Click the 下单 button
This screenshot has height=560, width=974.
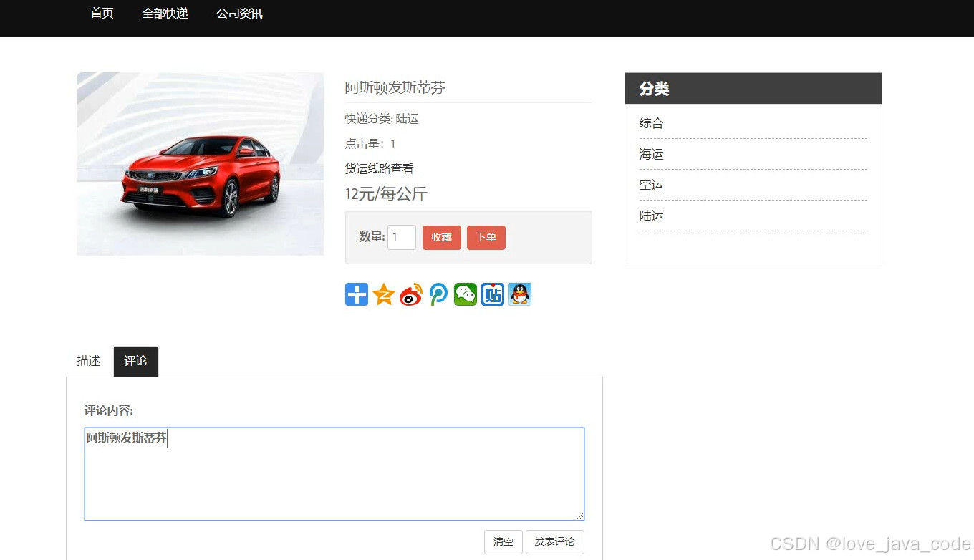pyautogui.click(x=486, y=238)
